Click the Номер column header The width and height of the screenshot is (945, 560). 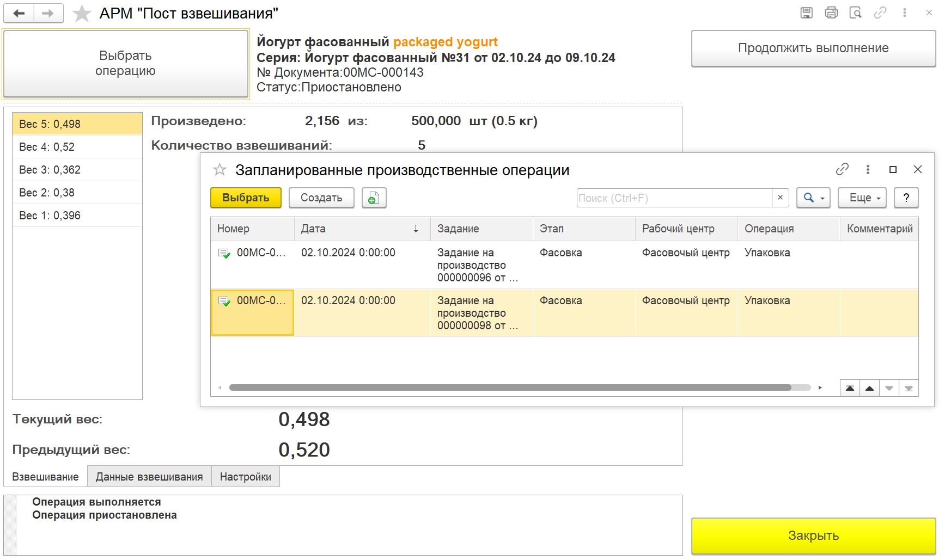point(252,229)
